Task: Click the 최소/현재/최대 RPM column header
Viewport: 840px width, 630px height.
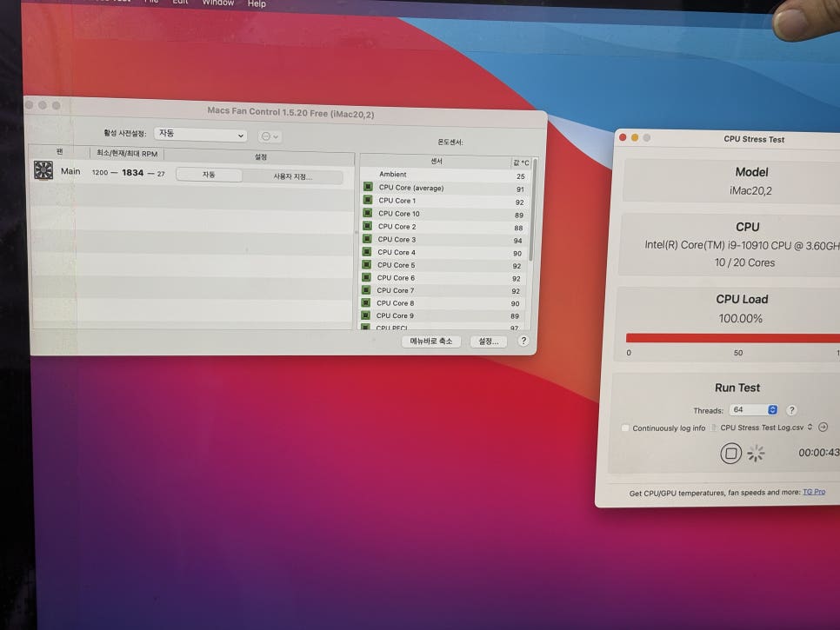Action: 127,154
